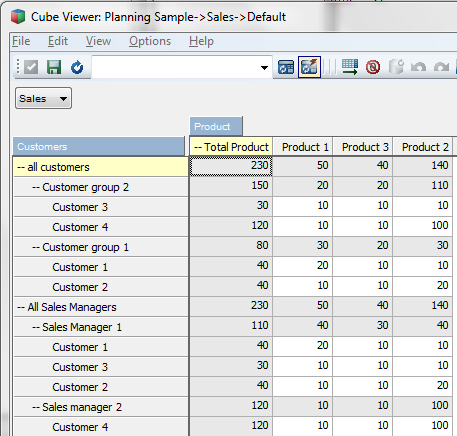The image size is (457, 436).
Task: Click the green floppy disk save icon
Action: [54, 67]
